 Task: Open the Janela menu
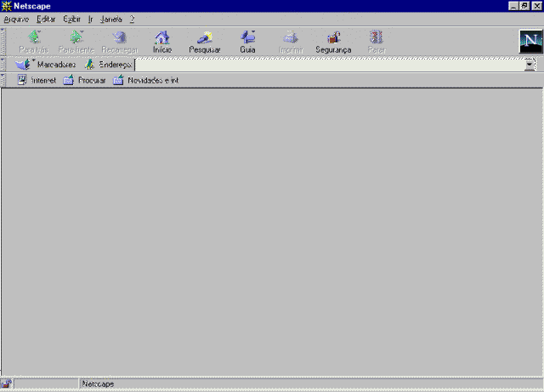click(111, 20)
